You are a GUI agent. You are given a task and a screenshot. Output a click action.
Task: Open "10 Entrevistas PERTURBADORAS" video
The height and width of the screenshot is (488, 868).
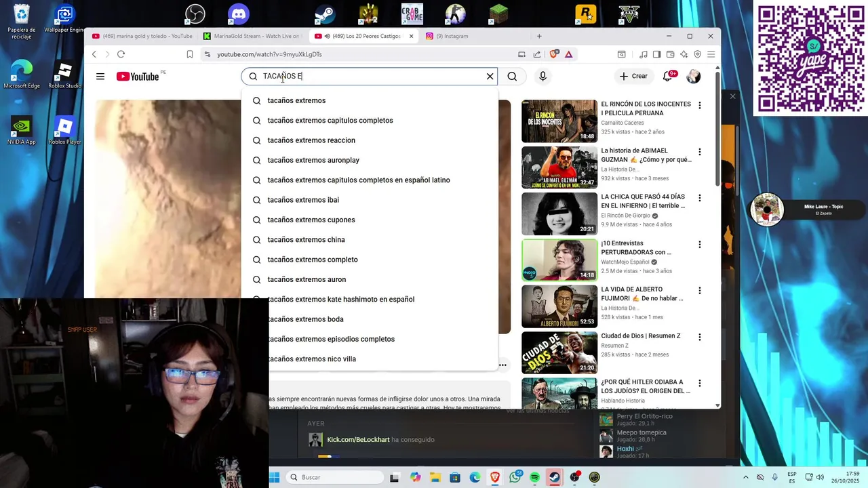click(559, 260)
